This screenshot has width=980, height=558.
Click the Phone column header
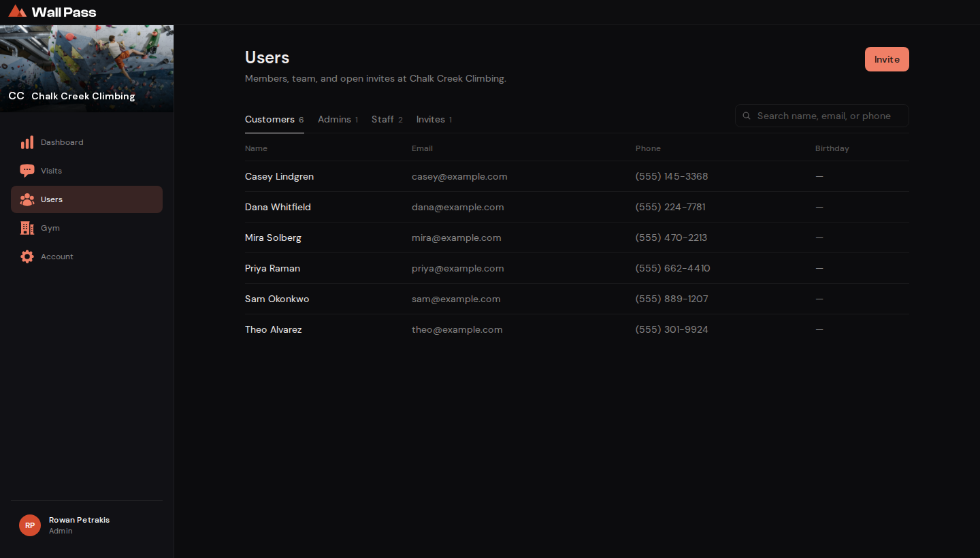648,148
